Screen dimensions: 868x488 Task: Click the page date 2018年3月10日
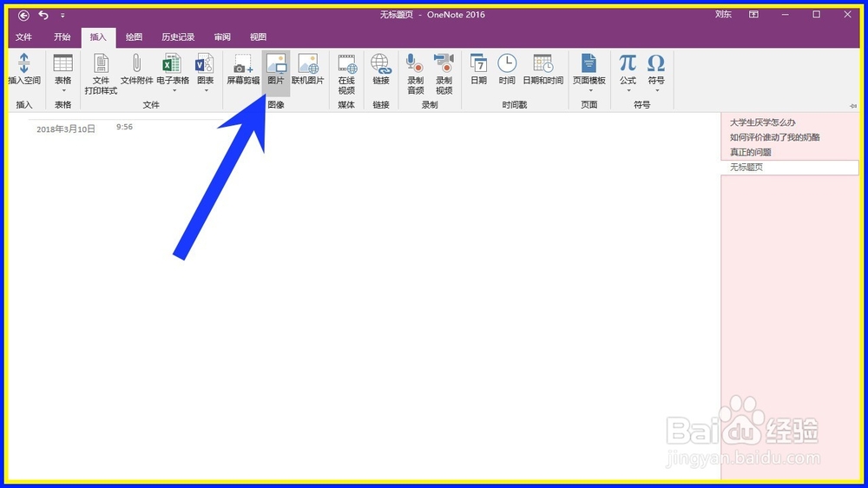click(66, 129)
